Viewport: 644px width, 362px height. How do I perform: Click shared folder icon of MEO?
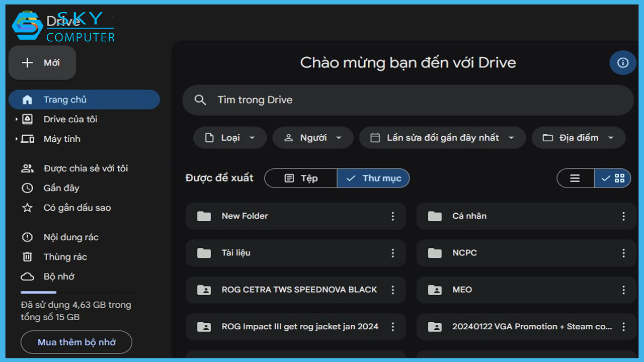click(x=435, y=290)
